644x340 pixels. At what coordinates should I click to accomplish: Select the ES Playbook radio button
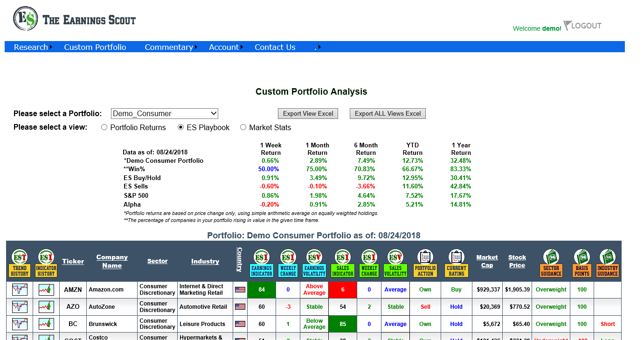tap(181, 127)
